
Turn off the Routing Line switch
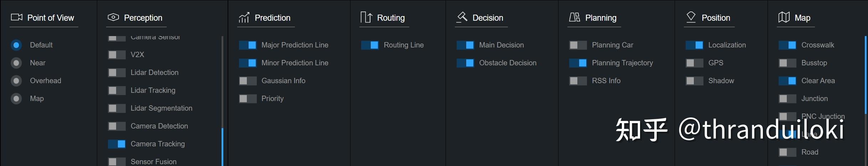[x=370, y=45]
